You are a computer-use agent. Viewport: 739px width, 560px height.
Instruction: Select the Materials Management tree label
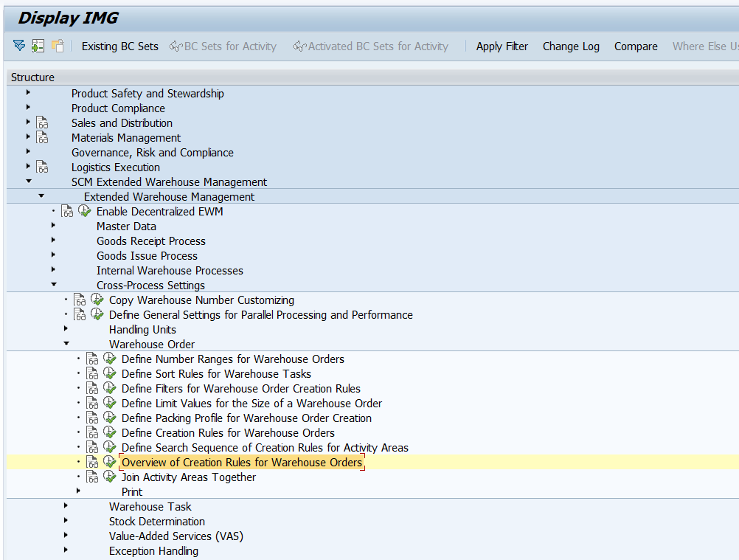click(x=126, y=138)
